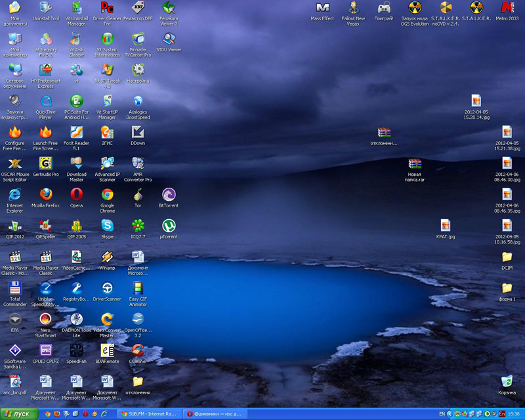Select the Мой компьютер desktop icon
The height and width of the screenshot is (420, 525).
click(x=15, y=45)
